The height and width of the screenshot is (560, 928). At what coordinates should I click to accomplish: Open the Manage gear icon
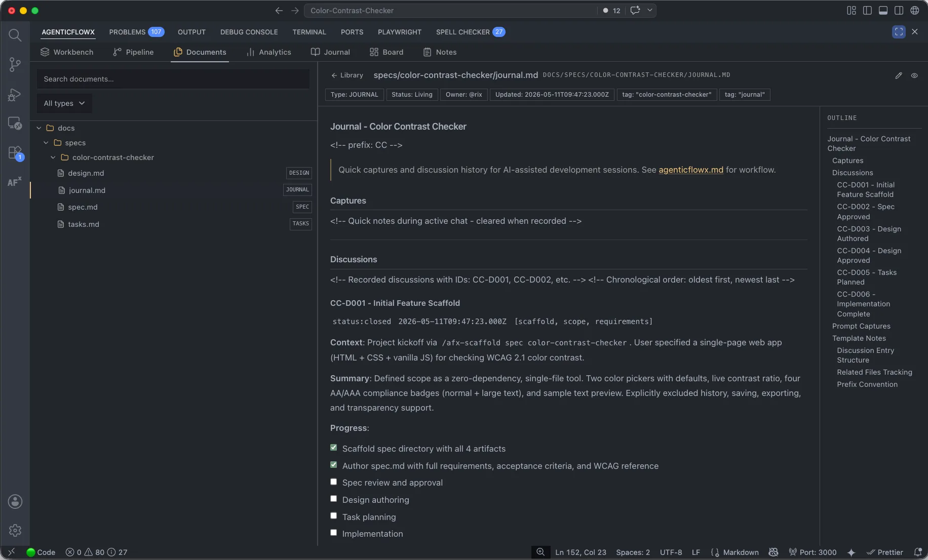[15, 530]
